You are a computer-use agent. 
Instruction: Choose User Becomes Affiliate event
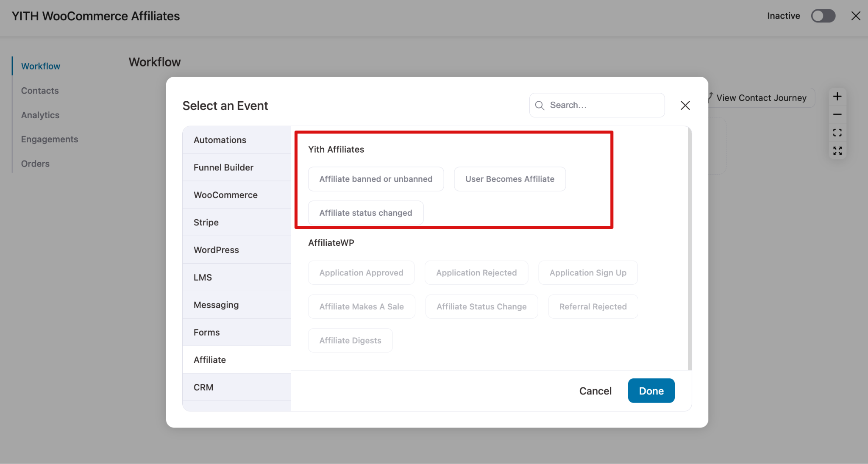510,179
